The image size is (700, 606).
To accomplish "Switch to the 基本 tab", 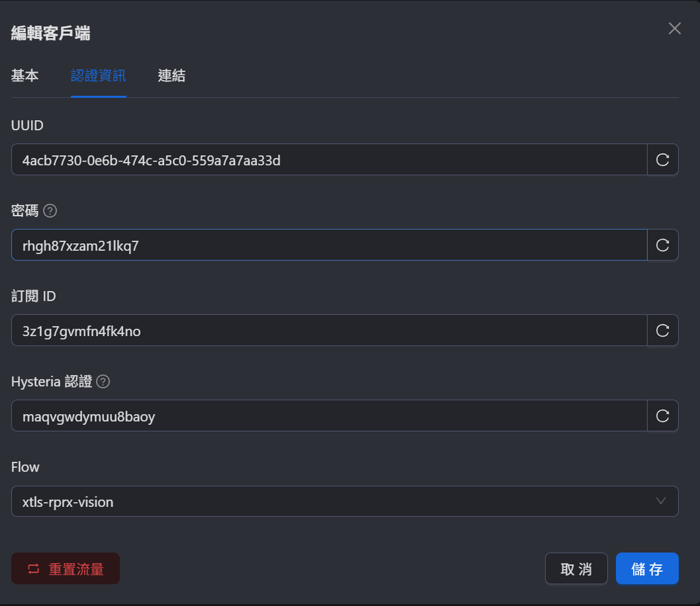I will pos(25,75).
